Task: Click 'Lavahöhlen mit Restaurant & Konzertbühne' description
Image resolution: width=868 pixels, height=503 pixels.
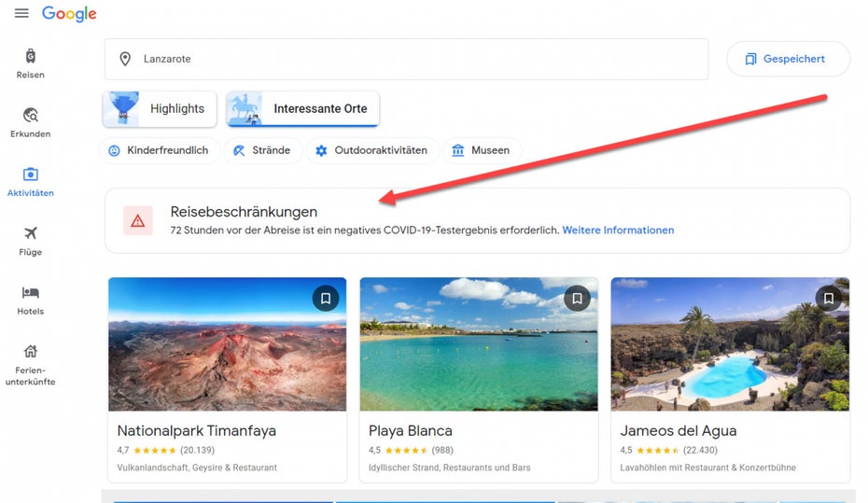Action: (x=708, y=468)
